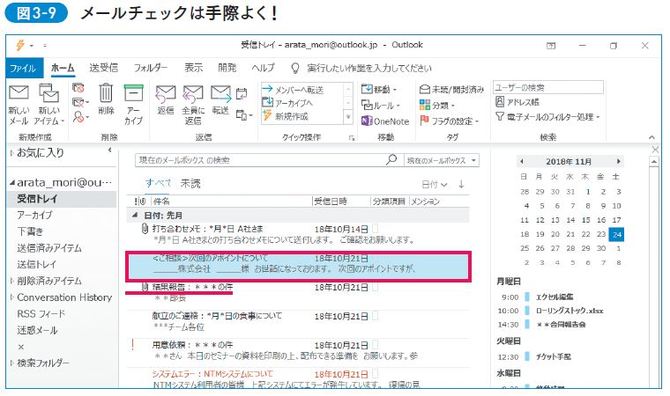The height and width of the screenshot is (396, 670).
Task: Go to previous month in calendar
Action: (521, 161)
